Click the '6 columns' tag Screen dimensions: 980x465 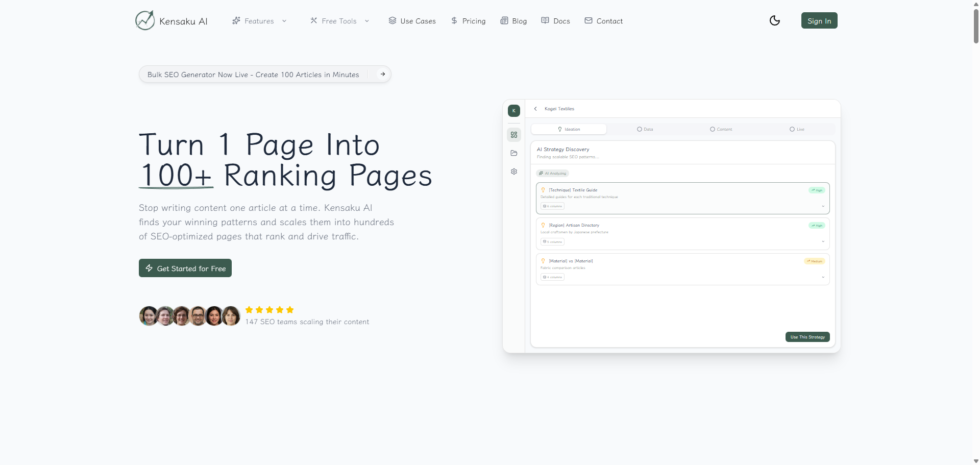pyautogui.click(x=553, y=206)
